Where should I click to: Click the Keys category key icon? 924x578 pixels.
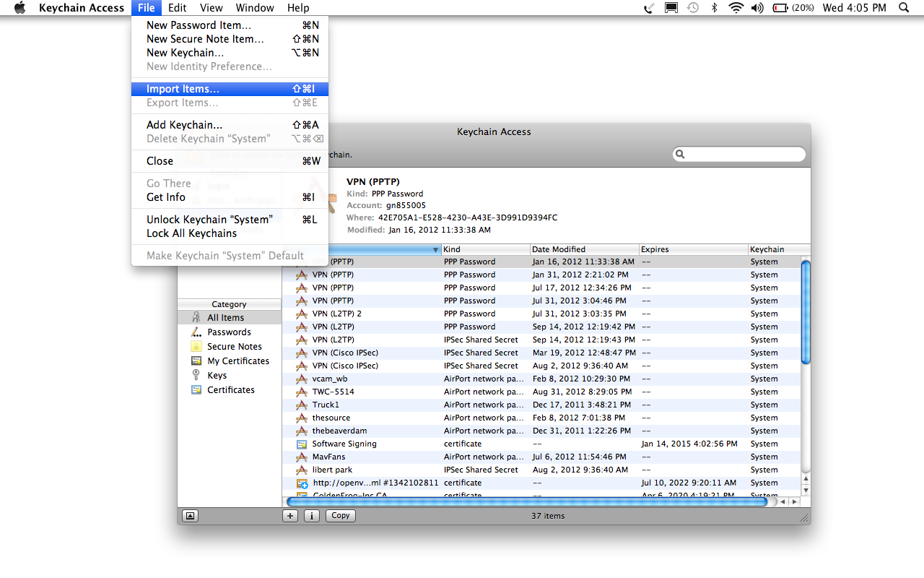click(x=196, y=375)
